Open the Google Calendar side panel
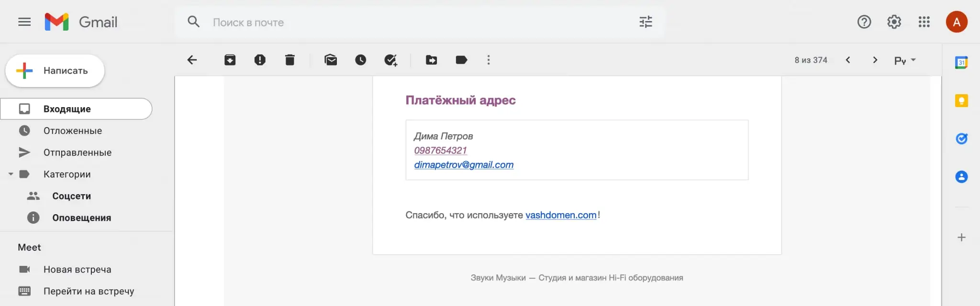 click(961, 63)
